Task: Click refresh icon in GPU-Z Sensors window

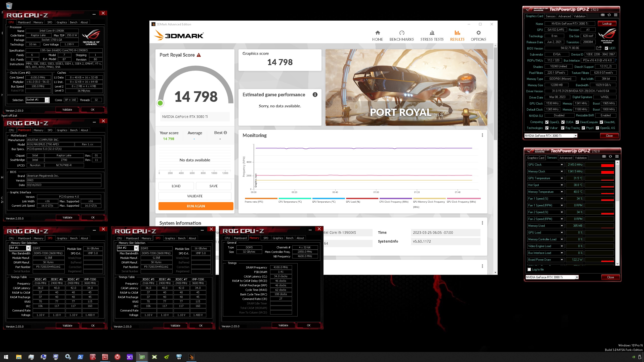Action: tap(610, 157)
